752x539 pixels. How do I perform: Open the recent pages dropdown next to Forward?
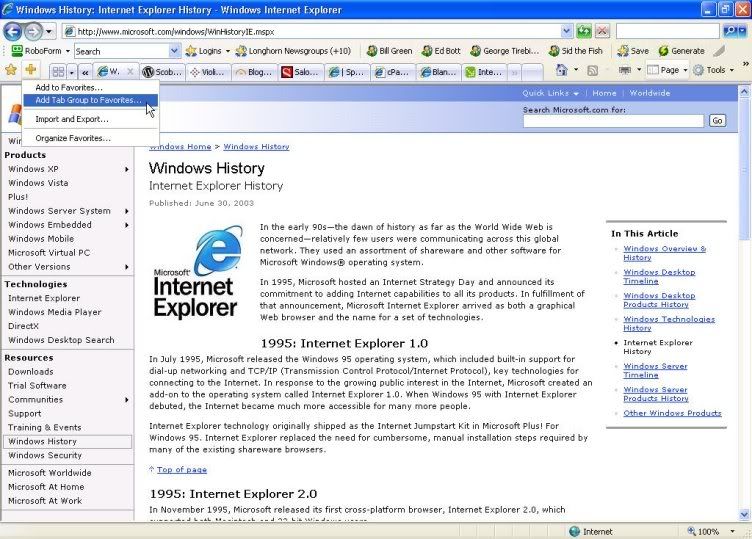tap(49, 32)
